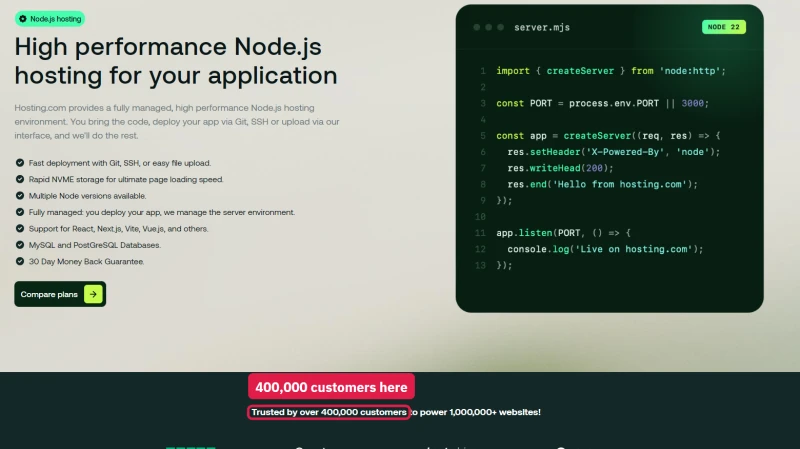The image size is (800, 449).
Task: Click '30 Day Money Back Guarantee' text
Action: (x=86, y=261)
